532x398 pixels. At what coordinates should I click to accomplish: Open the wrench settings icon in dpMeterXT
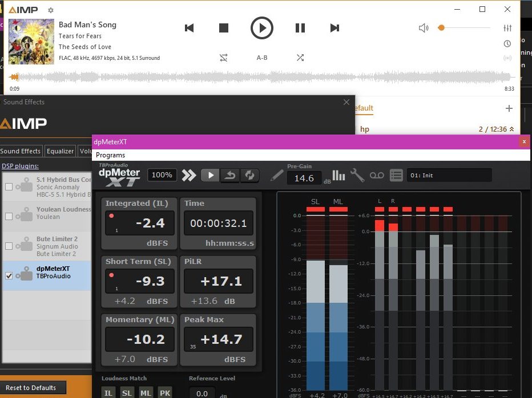(357, 175)
